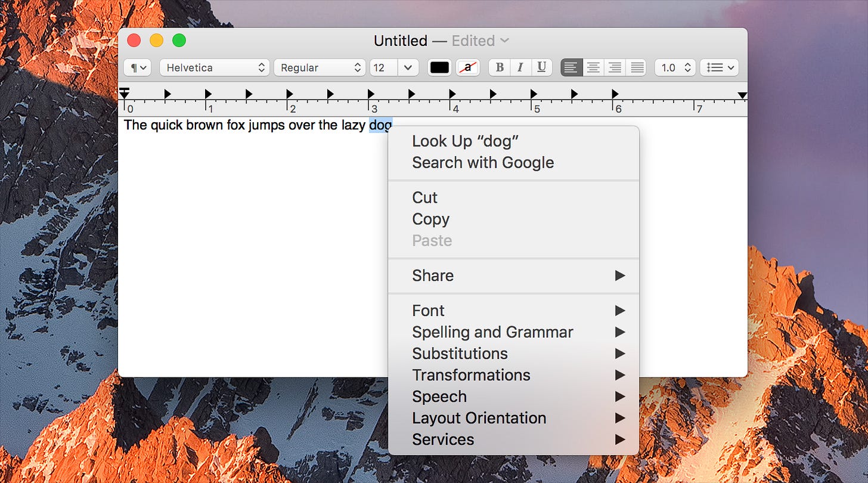Open the Regular font style dropdown
This screenshot has height=483, width=868.
coord(320,67)
